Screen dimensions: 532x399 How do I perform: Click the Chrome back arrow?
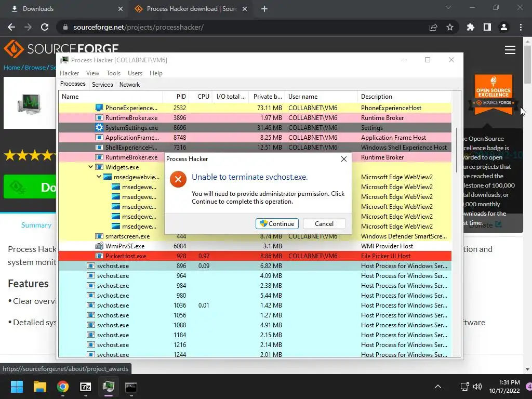11,27
